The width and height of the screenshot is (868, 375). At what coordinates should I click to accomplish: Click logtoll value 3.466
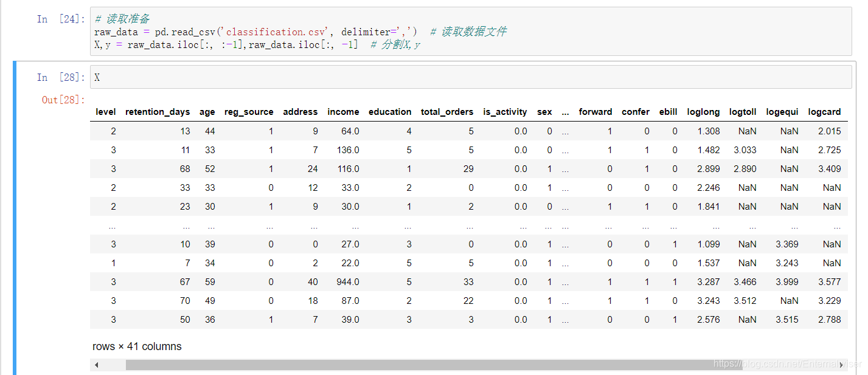point(745,282)
